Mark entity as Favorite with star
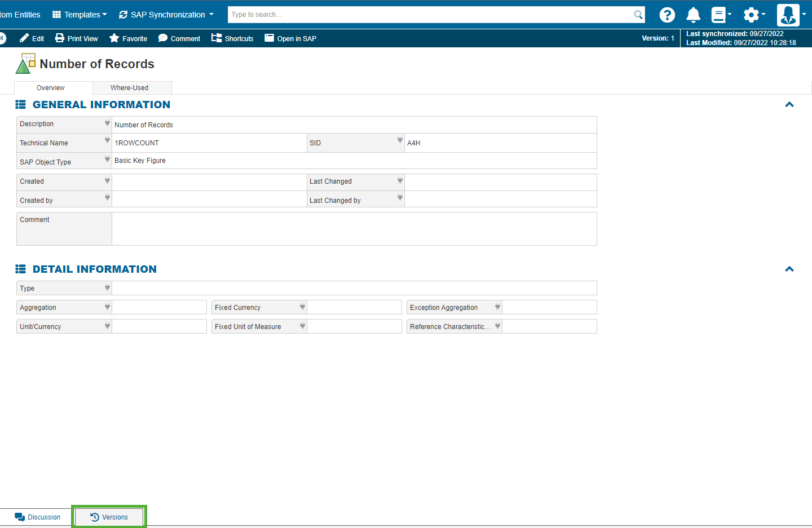812x528 pixels. pyautogui.click(x=128, y=38)
